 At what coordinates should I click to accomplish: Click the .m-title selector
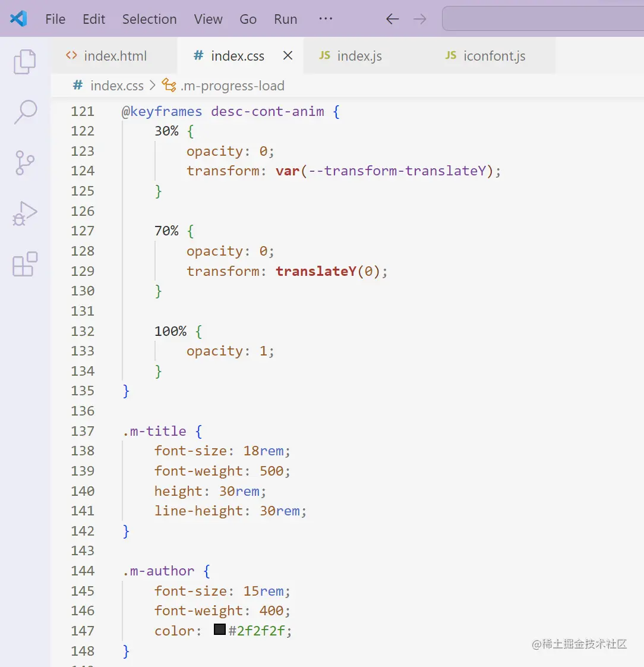coord(154,431)
